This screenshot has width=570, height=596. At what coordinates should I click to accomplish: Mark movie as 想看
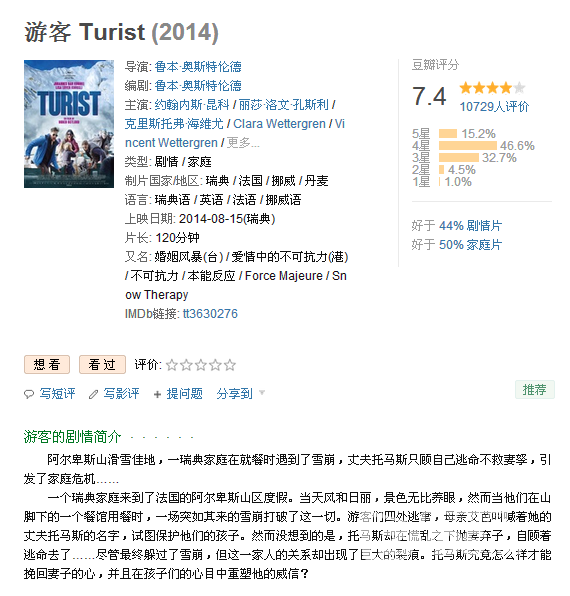pyautogui.click(x=47, y=365)
